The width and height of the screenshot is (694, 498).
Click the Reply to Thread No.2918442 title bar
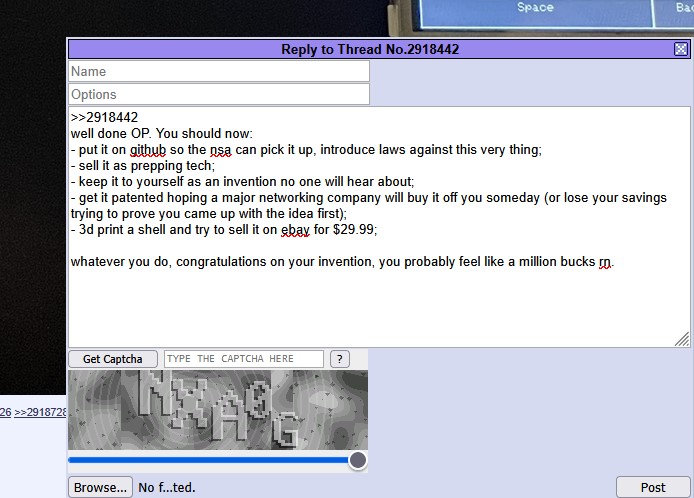(370, 49)
